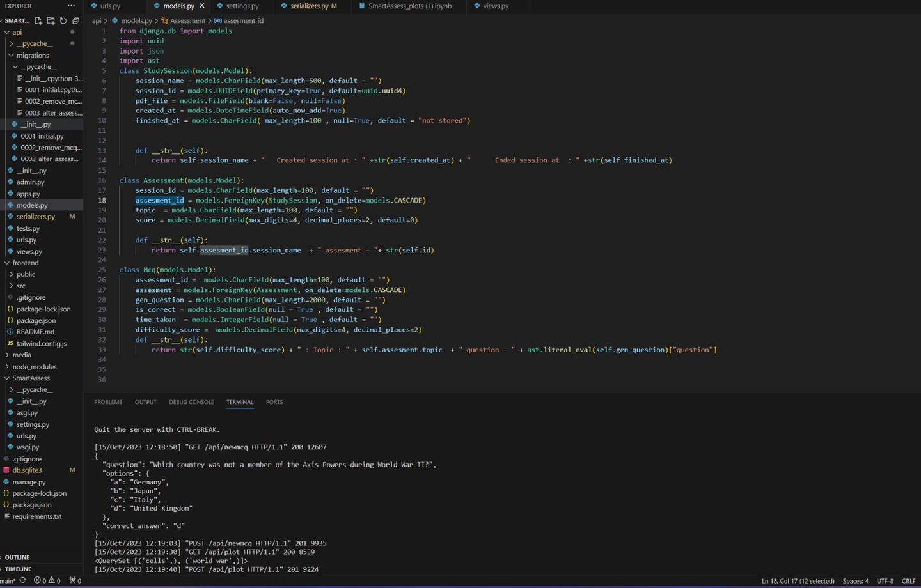Viewport: 921px width, 588px height.
Task: Change indentation via Spaces: 4
Action: coord(855,581)
